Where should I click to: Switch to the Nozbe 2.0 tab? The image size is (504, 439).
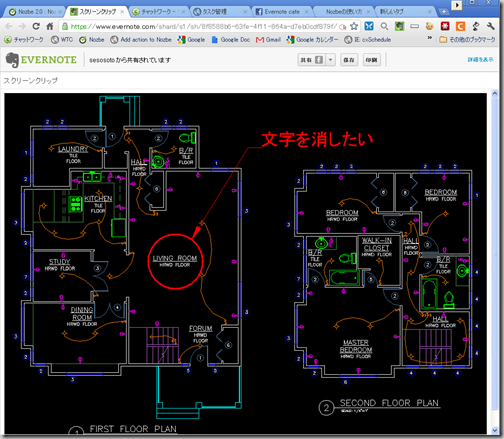click(33, 12)
